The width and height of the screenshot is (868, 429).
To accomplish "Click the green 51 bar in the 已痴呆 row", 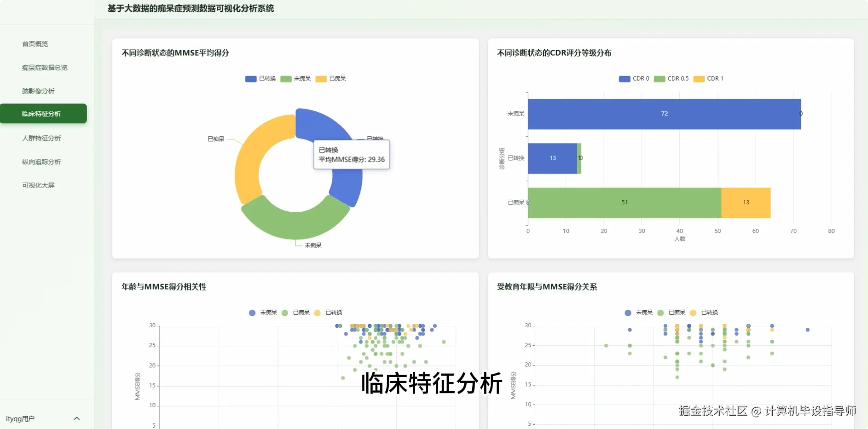I will click(624, 202).
